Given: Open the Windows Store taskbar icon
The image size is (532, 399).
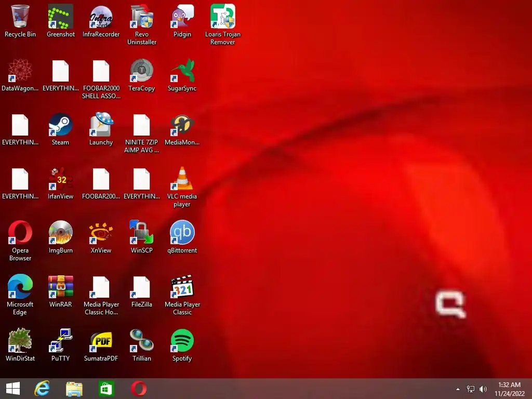Looking at the screenshot, I should 106,389.
